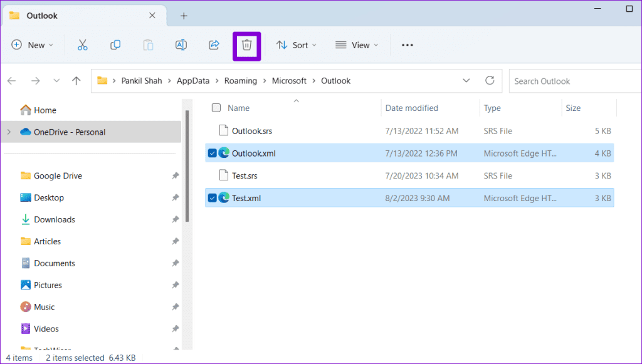
Task: Open Desktop folder in sidebar
Action: (x=42, y=197)
